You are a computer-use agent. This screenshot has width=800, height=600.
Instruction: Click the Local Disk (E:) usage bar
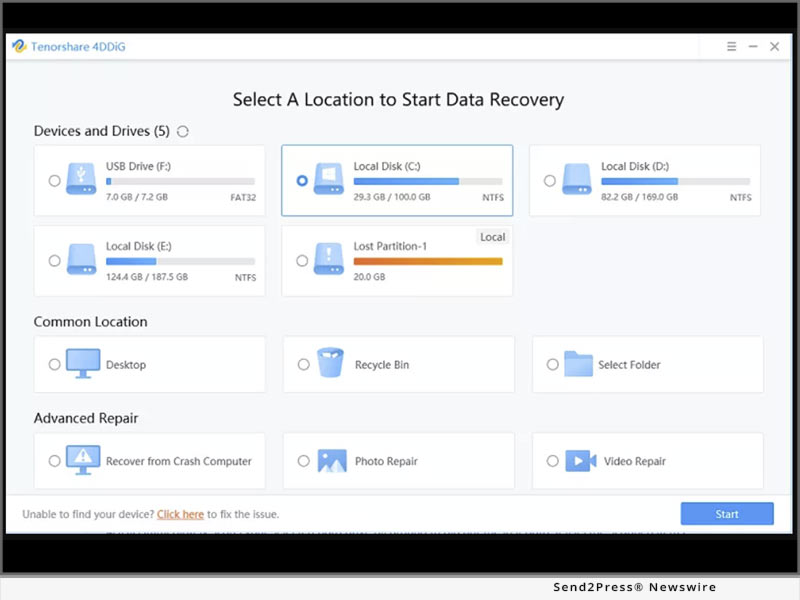180,261
